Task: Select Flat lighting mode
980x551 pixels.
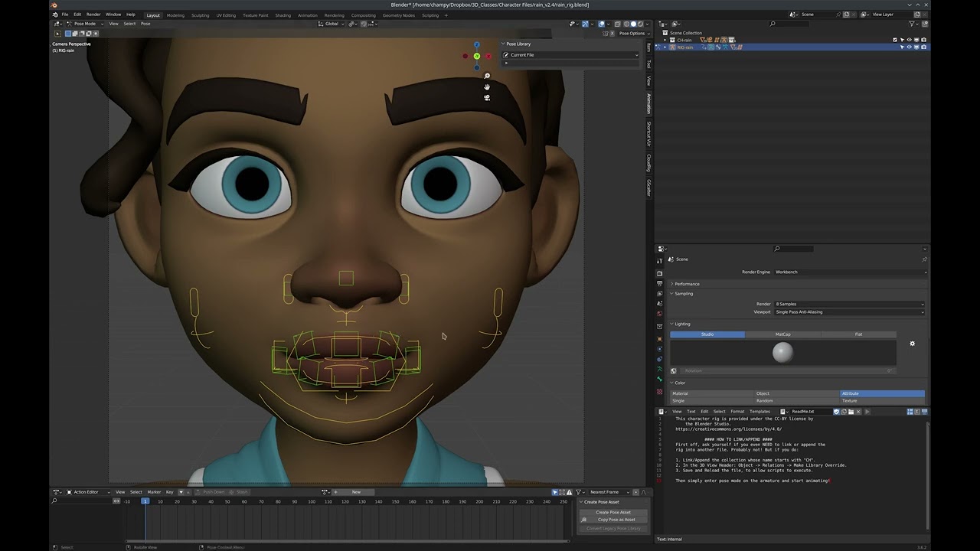Action: click(x=858, y=334)
